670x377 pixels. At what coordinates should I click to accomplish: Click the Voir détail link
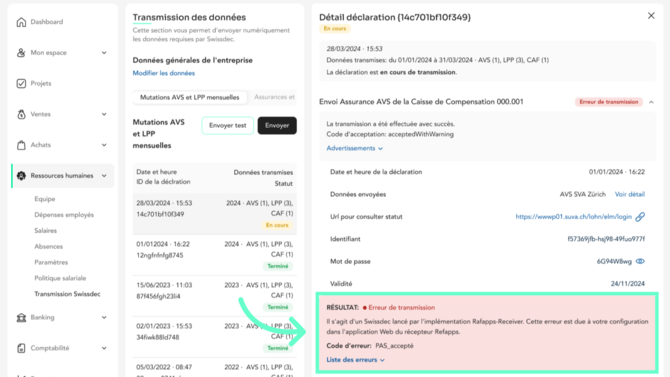coord(630,194)
